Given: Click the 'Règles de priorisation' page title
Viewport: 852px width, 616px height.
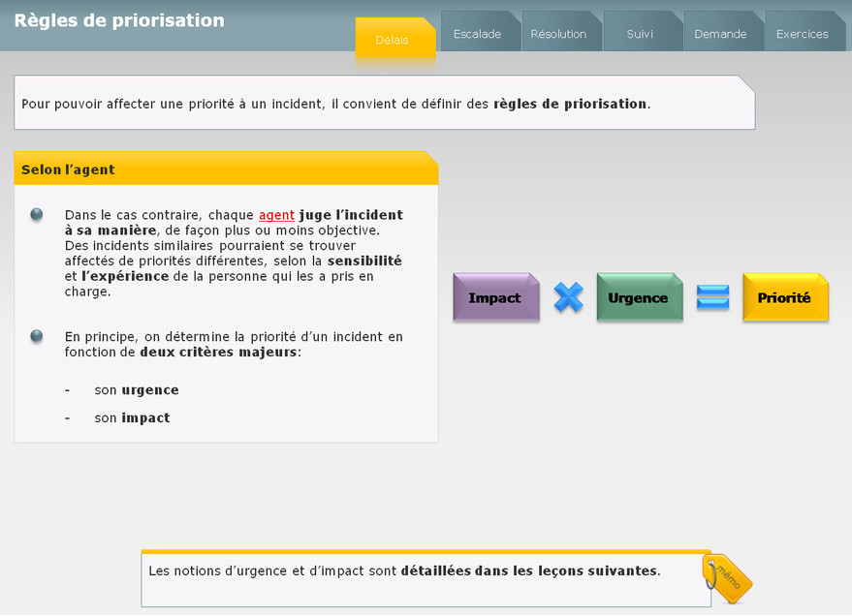Looking at the screenshot, I should [x=119, y=20].
